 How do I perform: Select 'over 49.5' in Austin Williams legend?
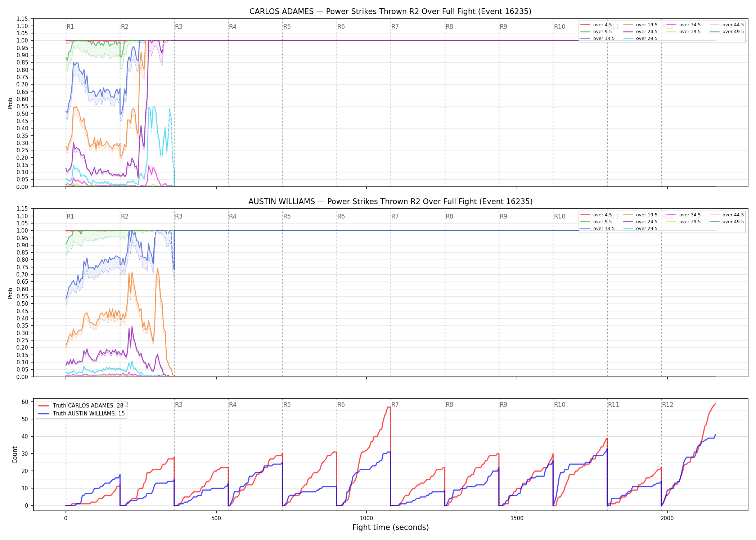[727, 222]
